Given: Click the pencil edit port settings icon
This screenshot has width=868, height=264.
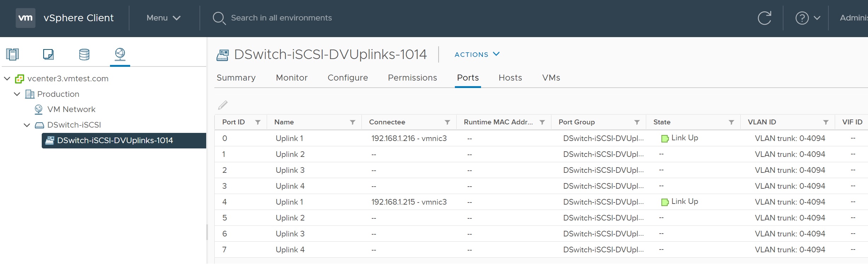Looking at the screenshot, I should (x=223, y=105).
